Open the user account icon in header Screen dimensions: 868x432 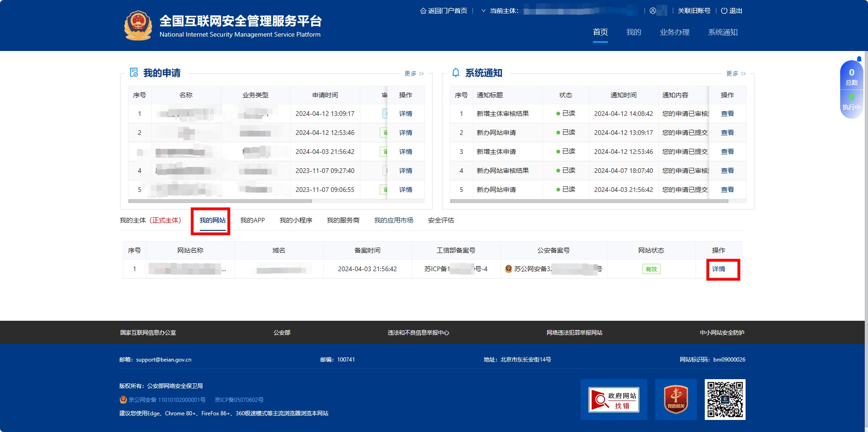tap(653, 11)
